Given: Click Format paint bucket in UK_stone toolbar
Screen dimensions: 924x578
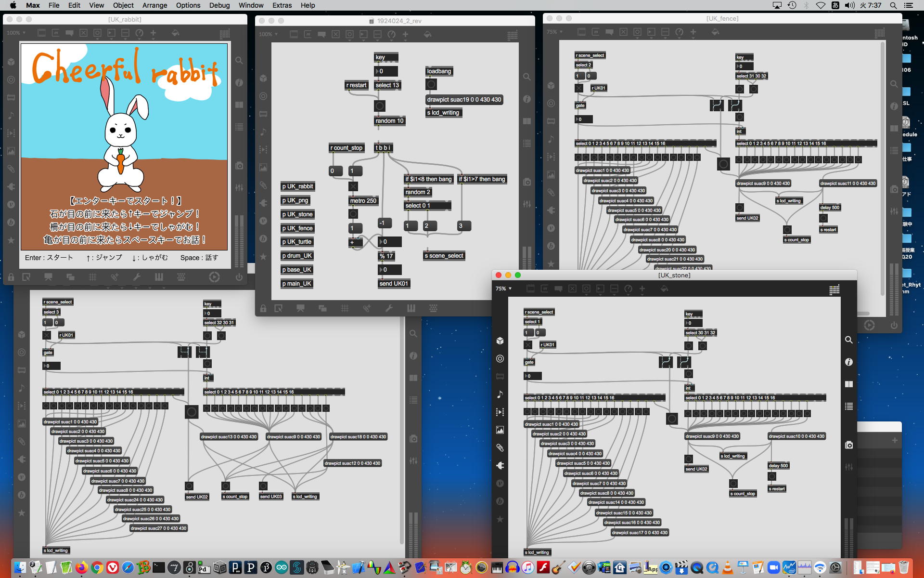Looking at the screenshot, I should coord(664,289).
